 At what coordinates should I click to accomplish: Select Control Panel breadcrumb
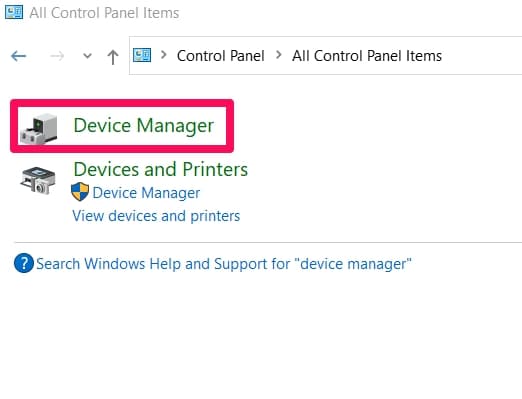[x=221, y=56]
